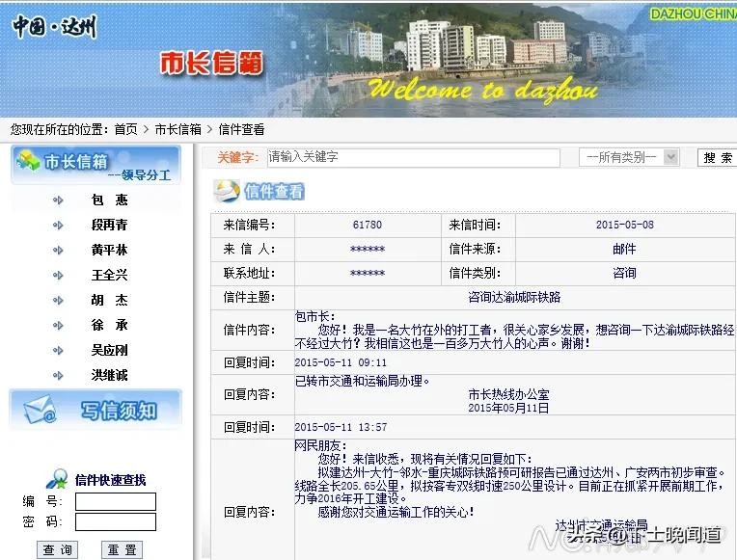The height and width of the screenshot is (560, 737).
Task: Click the arrow bullet beside 段再青
Action: tap(58, 226)
